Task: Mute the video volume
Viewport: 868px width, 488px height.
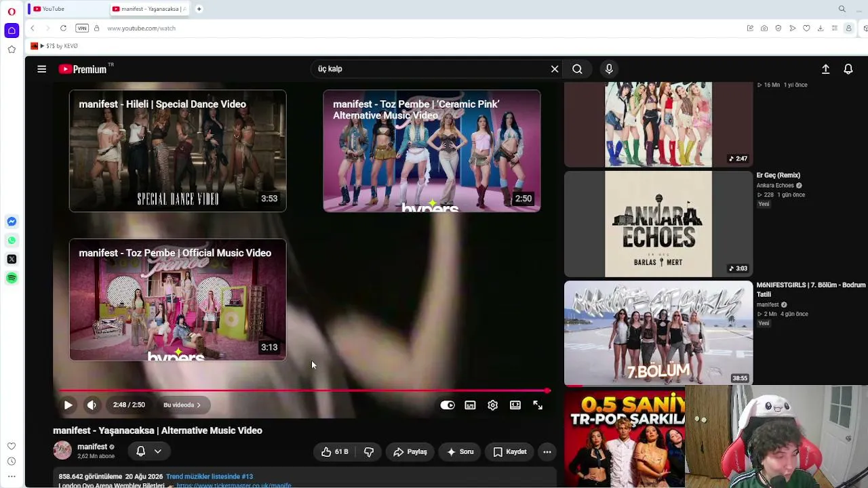Action: coord(92,405)
